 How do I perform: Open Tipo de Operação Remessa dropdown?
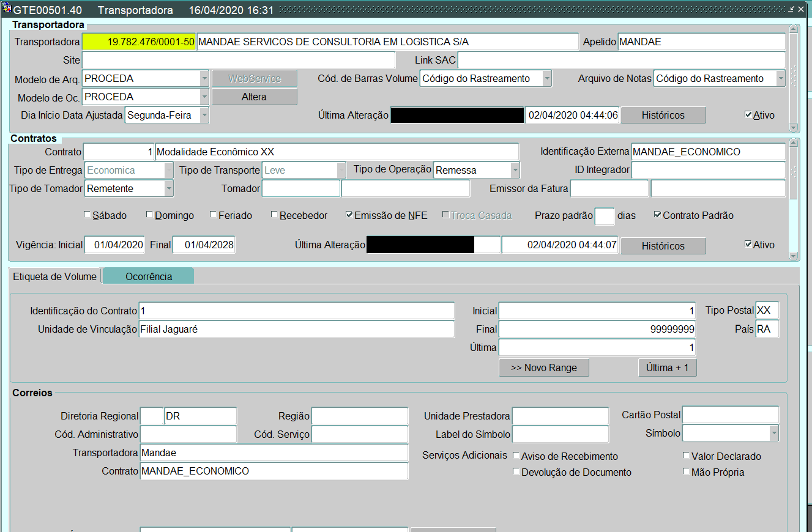pos(515,170)
